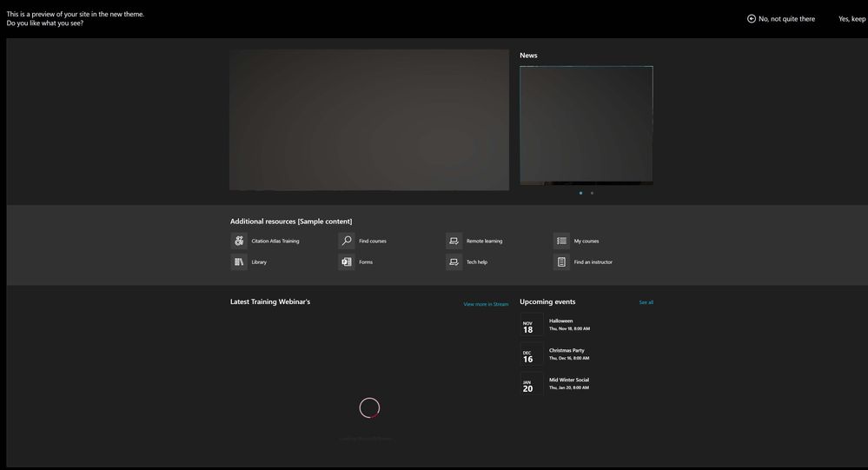Open the Find courses link

point(373,242)
